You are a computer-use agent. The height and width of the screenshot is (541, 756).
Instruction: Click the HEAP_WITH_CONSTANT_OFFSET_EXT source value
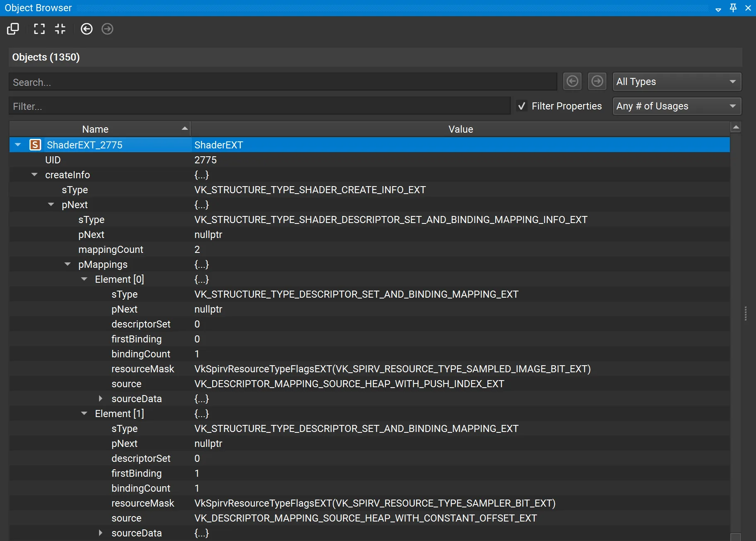[x=366, y=518]
